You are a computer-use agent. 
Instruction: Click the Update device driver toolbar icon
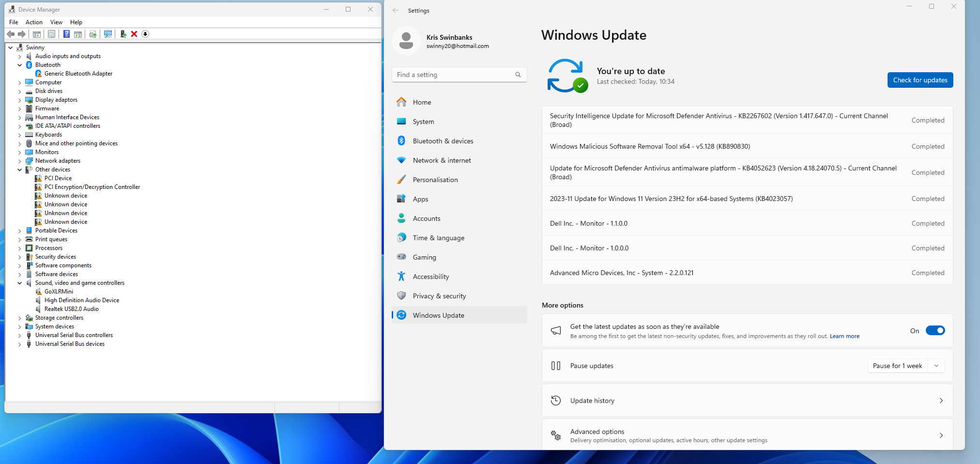tap(93, 34)
